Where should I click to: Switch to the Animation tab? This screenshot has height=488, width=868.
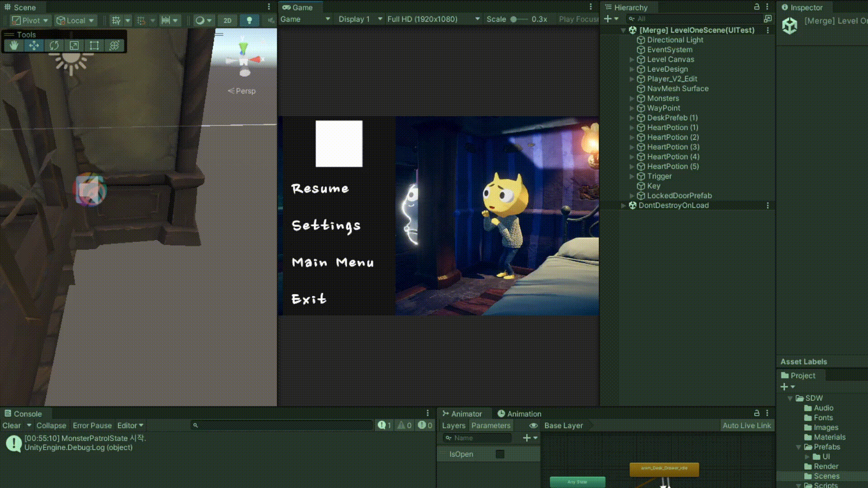click(519, 413)
